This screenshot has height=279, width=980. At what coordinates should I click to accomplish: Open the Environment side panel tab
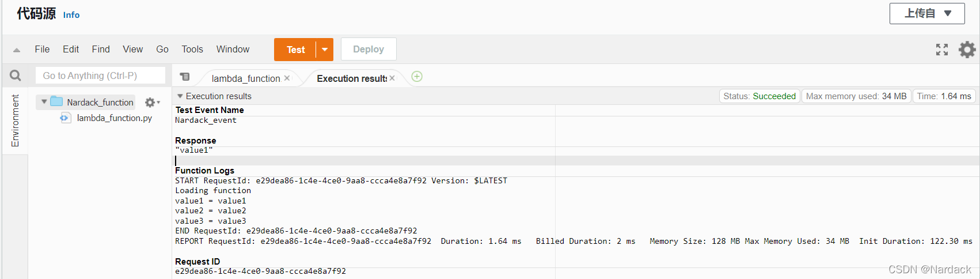click(x=15, y=120)
